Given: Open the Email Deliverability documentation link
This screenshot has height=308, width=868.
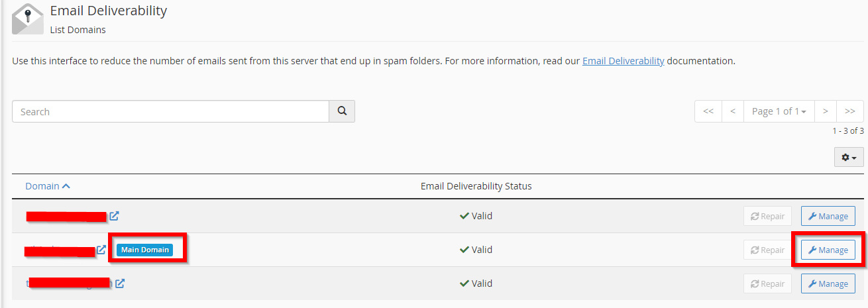Looking at the screenshot, I should tap(624, 61).
